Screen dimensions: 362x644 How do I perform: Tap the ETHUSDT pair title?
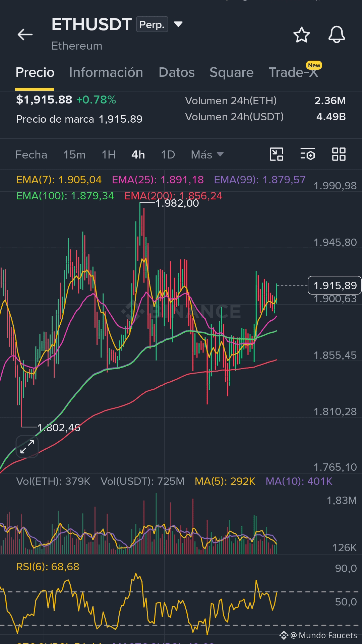pos(92,24)
